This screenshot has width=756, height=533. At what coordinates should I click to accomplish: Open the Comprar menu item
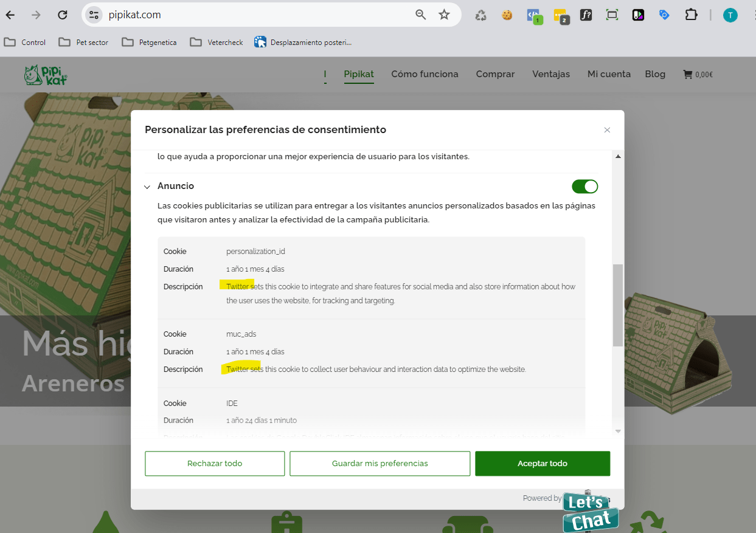(495, 74)
